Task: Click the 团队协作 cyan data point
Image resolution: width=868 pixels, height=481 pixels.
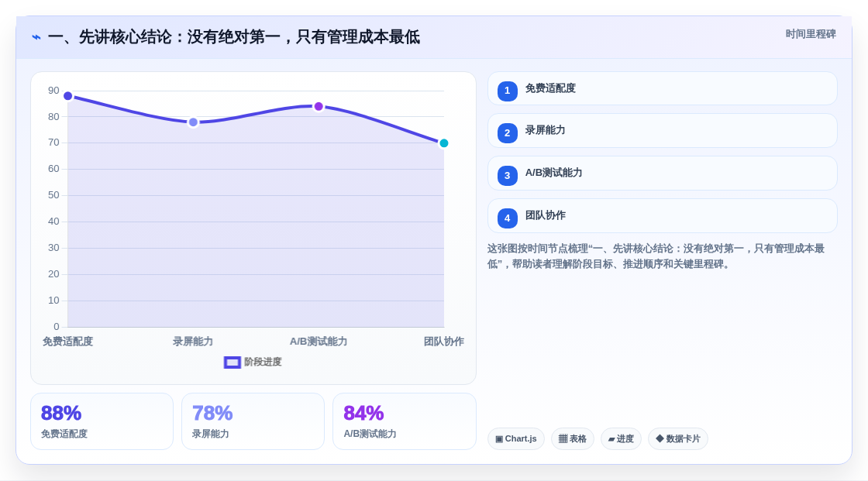Action: [443, 143]
